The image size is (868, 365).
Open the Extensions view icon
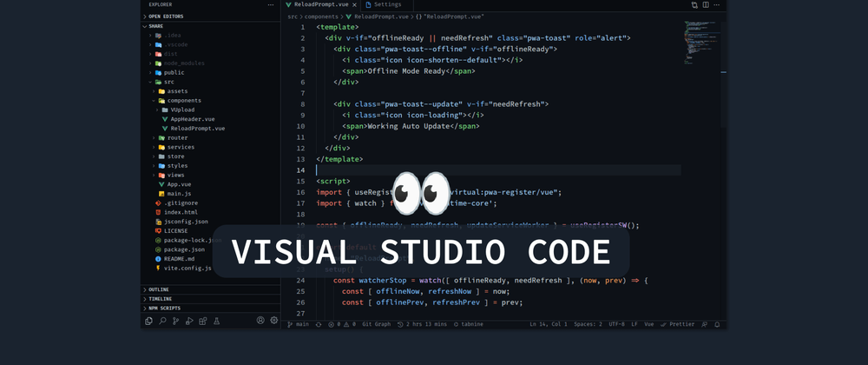pyautogui.click(x=201, y=321)
